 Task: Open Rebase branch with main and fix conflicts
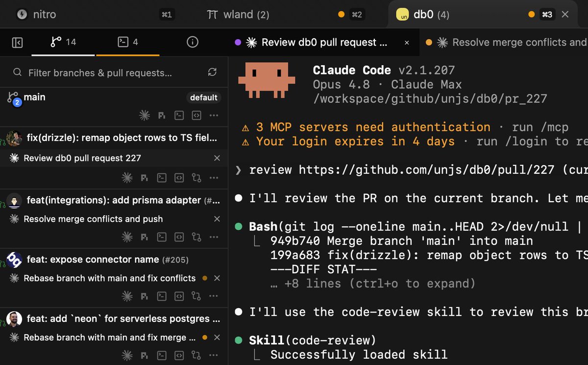click(x=110, y=278)
